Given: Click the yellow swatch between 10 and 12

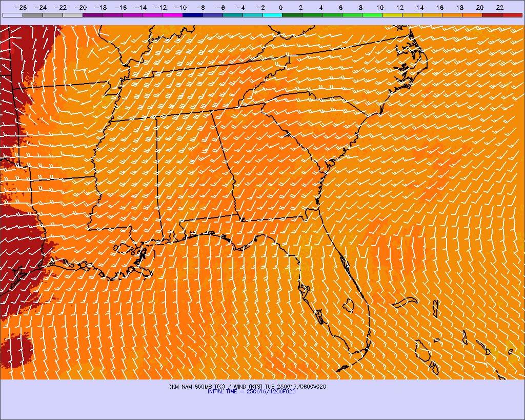Looking at the screenshot, I should pos(392,15).
